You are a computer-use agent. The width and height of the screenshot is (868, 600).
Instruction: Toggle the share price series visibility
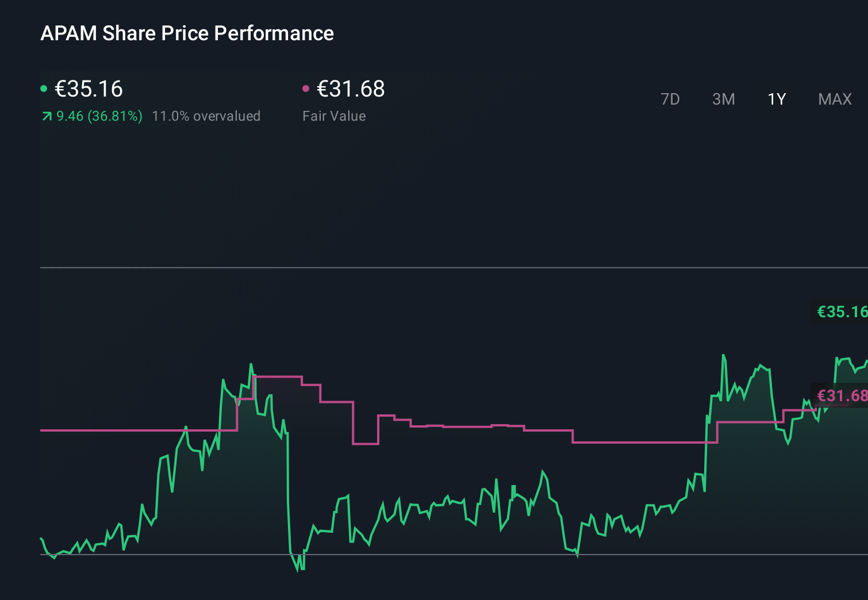coord(44,88)
